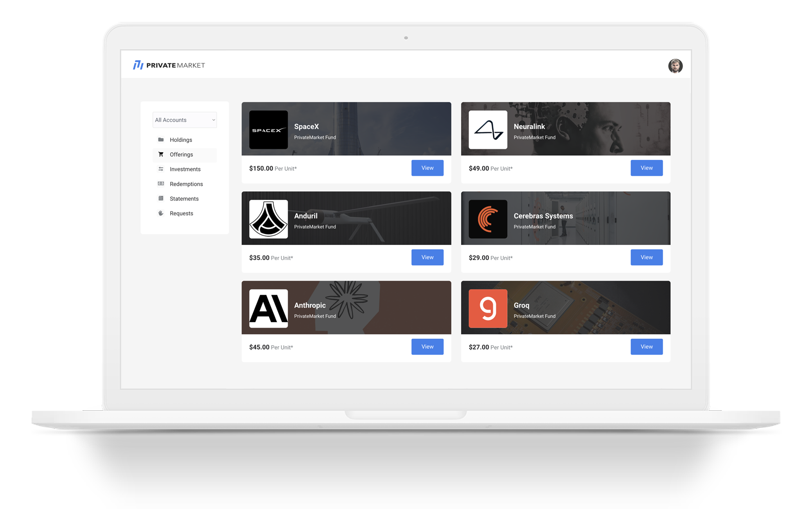Screen dimensions: 812x509
Task: Click PrivateMarket Fund under Cerebras Systems
Action: (534, 227)
